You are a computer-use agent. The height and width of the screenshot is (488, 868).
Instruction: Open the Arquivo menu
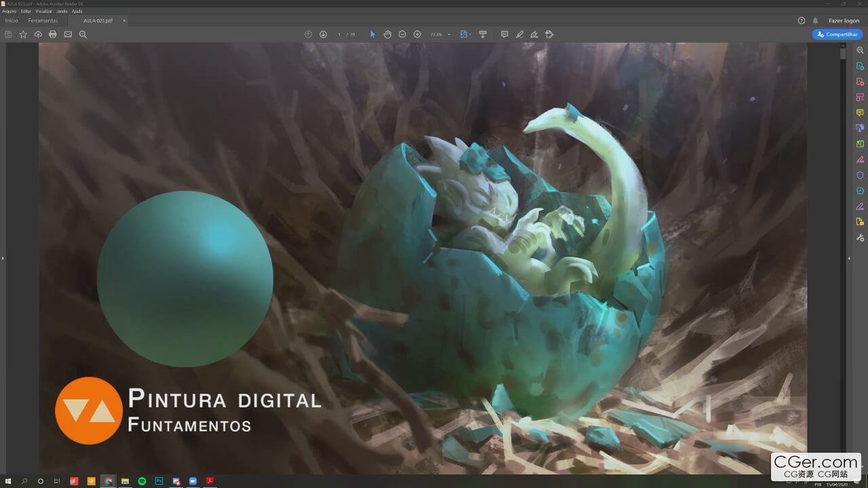[9, 12]
